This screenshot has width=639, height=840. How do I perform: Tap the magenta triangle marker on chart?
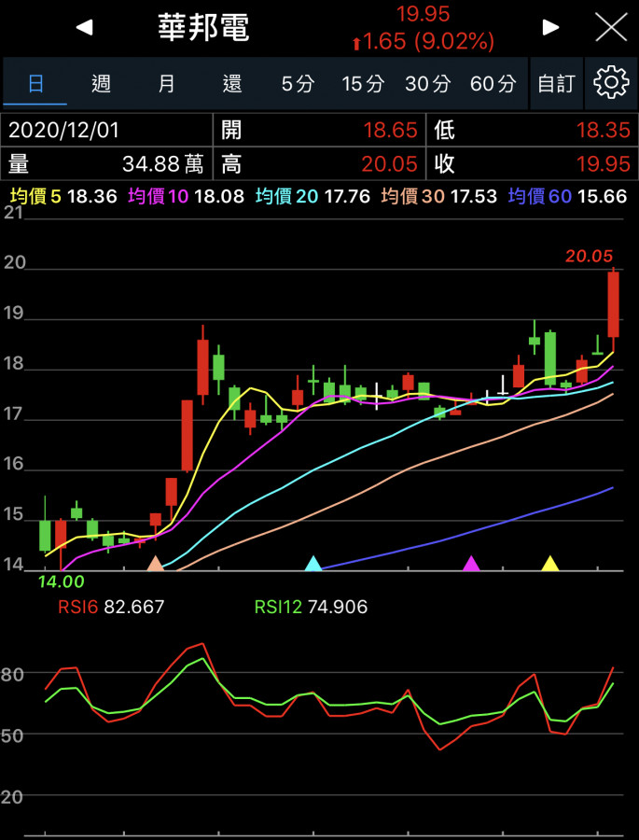(x=472, y=563)
